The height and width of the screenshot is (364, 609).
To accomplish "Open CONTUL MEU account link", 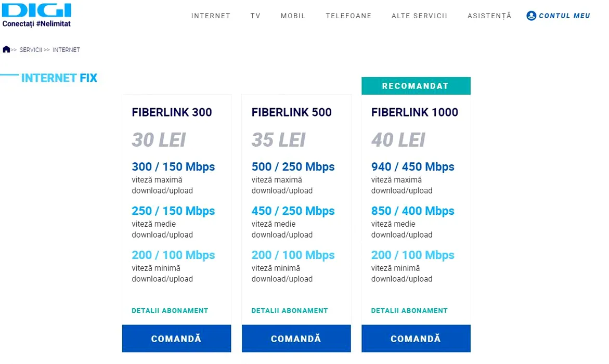I will (x=564, y=16).
